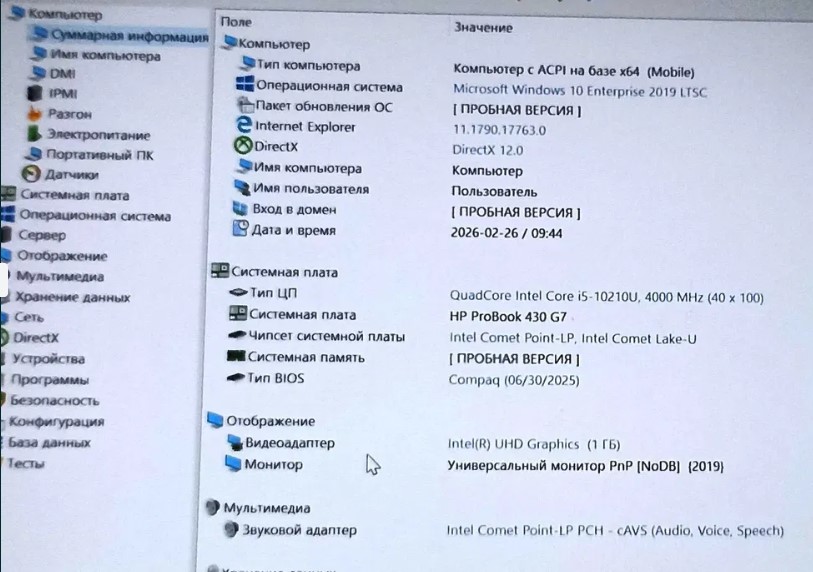
Task: Click the '2026-02-26 / 09:44' value
Action: [507, 233]
